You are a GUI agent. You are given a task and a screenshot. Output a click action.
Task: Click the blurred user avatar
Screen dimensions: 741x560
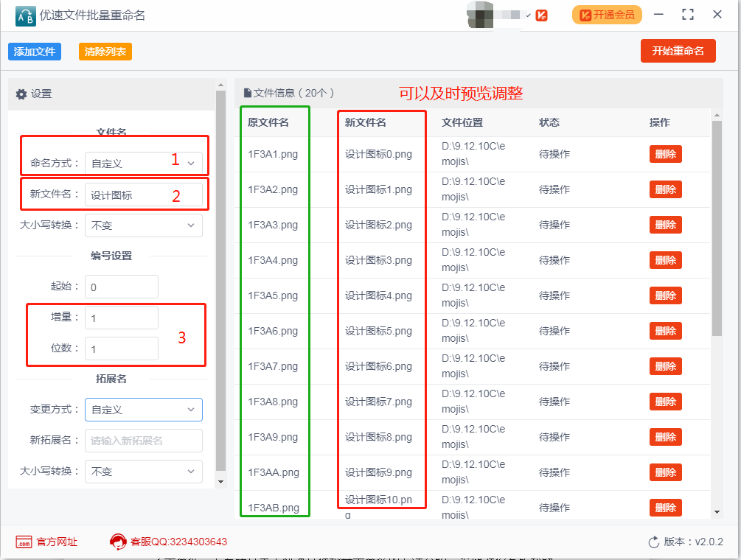coord(480,15)
